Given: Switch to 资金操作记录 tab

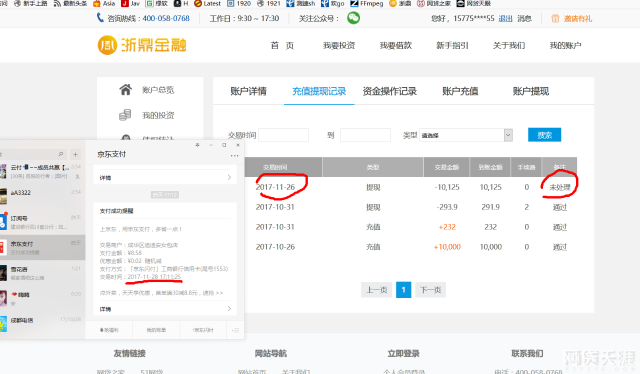Looking at the screenshot, I should (x=389, y=91).
